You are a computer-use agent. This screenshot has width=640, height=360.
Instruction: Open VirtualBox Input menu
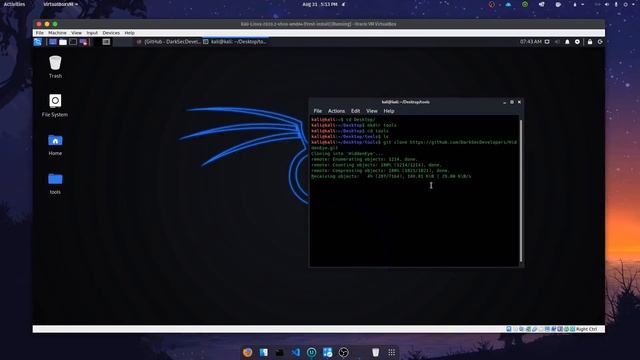[92, 33]
